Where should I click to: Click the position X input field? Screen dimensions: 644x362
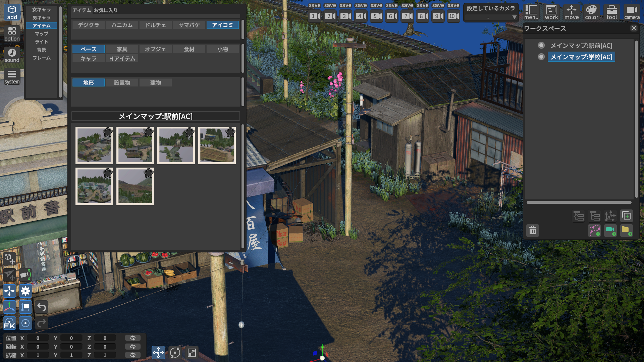click(x=38, y=338)
